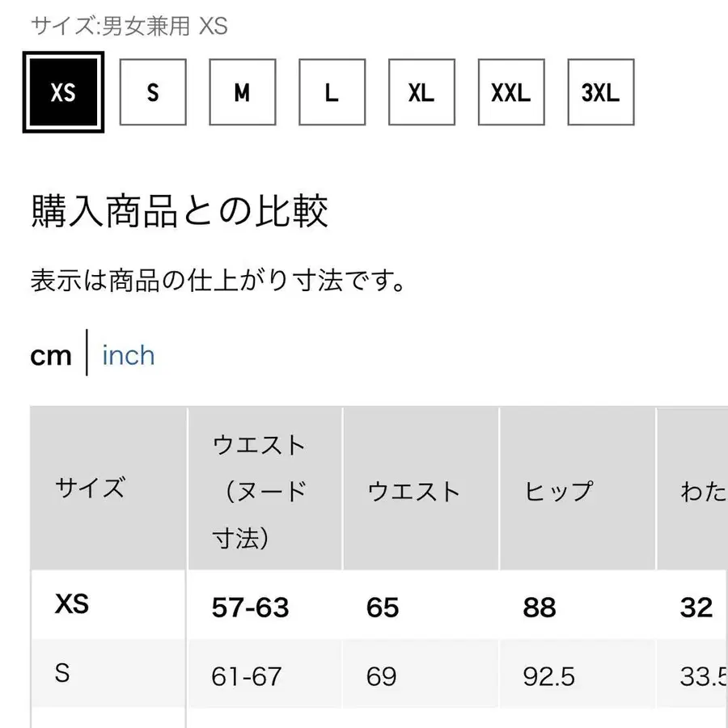This screenshot has height=728, width=728.
Task: Switch measurement units to inch
Action: pyautogui.click(x=128, y=355)
